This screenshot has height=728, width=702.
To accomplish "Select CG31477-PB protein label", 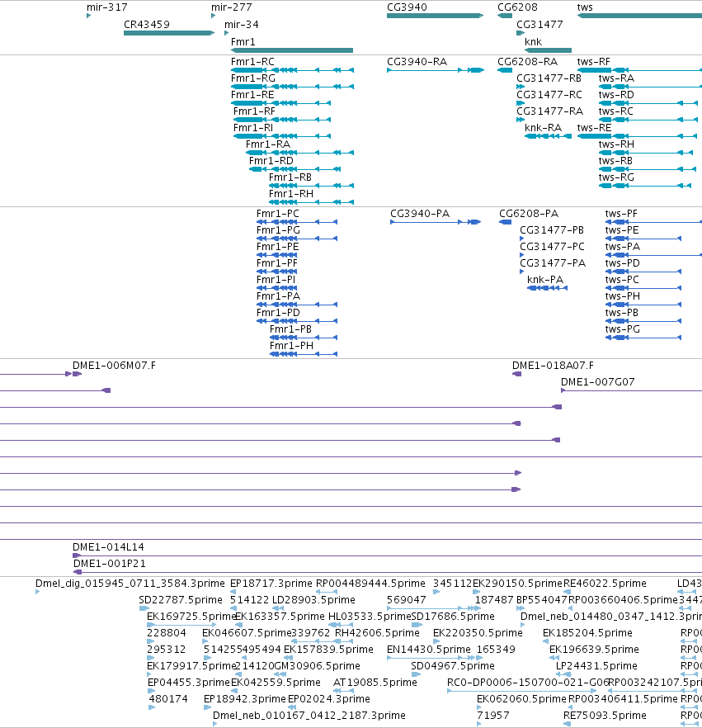I will pos(552,229).
